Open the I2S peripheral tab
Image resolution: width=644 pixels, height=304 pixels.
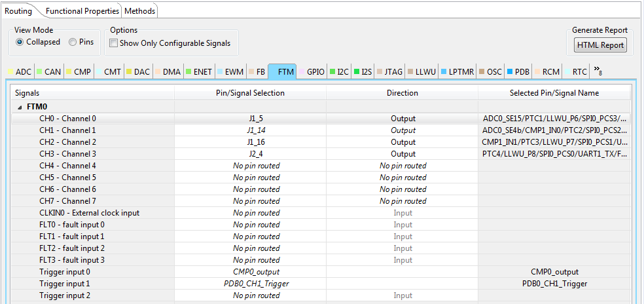363,71
